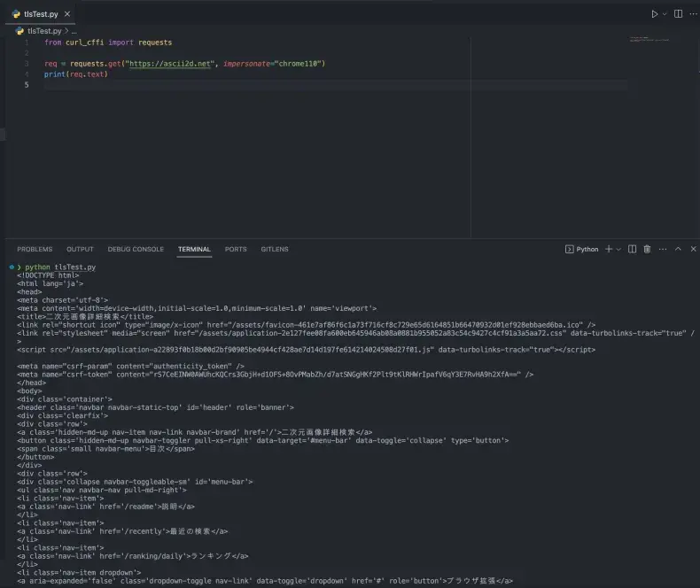Kill terminal using the trash icon

click(x=647, y=250)
